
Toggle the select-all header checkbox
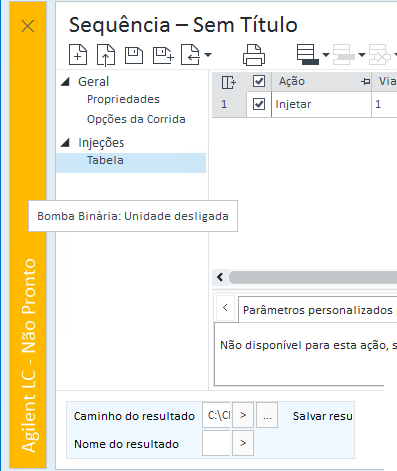click(x=259, y=81)
